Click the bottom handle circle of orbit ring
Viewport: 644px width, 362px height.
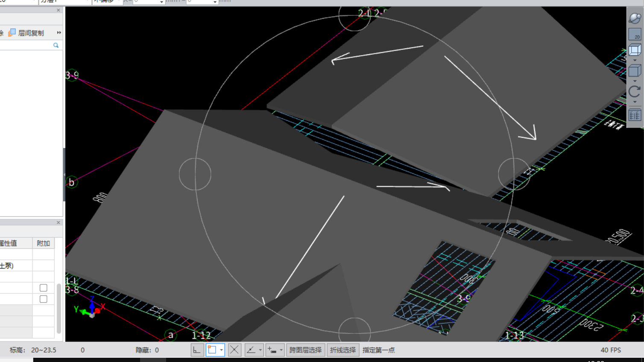(354, 330)
